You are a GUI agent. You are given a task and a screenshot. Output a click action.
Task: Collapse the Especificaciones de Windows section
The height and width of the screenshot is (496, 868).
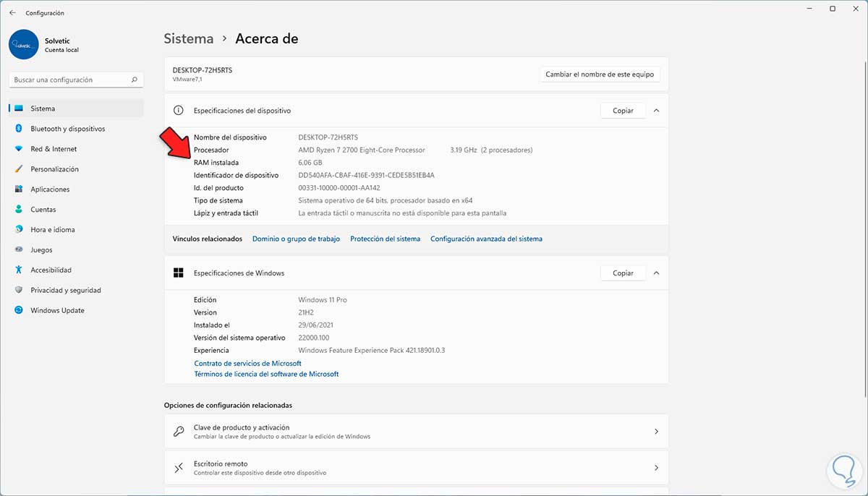coord(656,273)
